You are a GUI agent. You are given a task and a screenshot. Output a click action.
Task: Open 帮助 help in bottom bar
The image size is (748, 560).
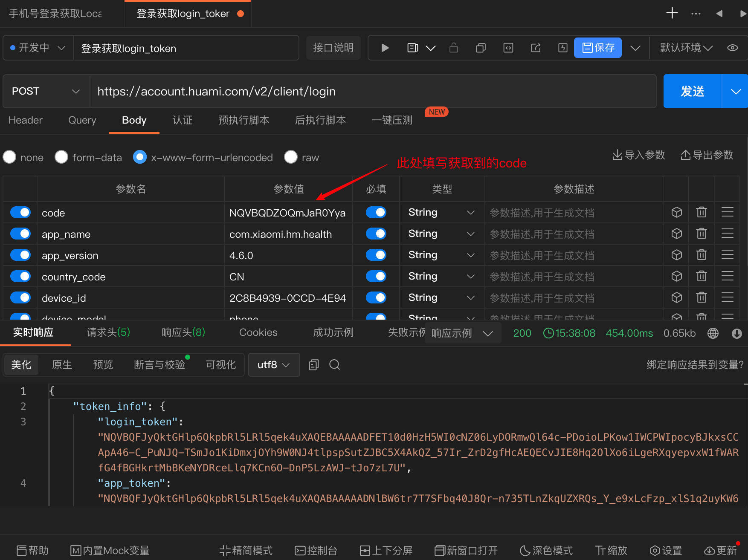[32, 551]
